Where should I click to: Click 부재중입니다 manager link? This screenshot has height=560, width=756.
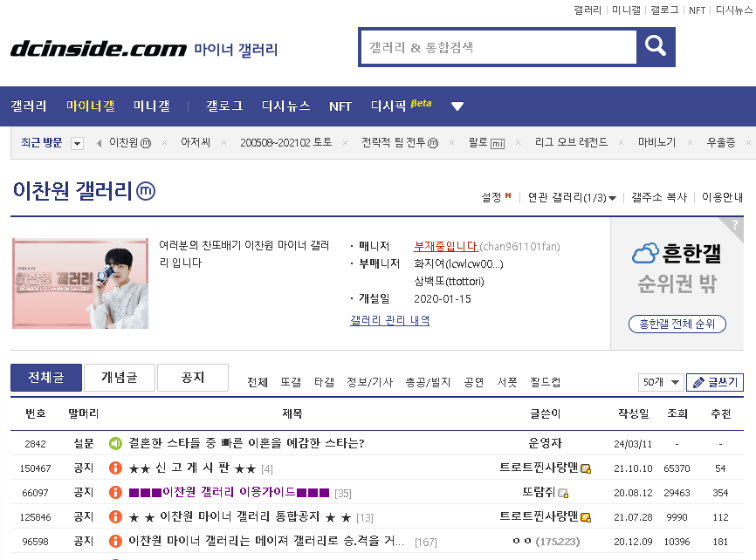tap(446, 246)
